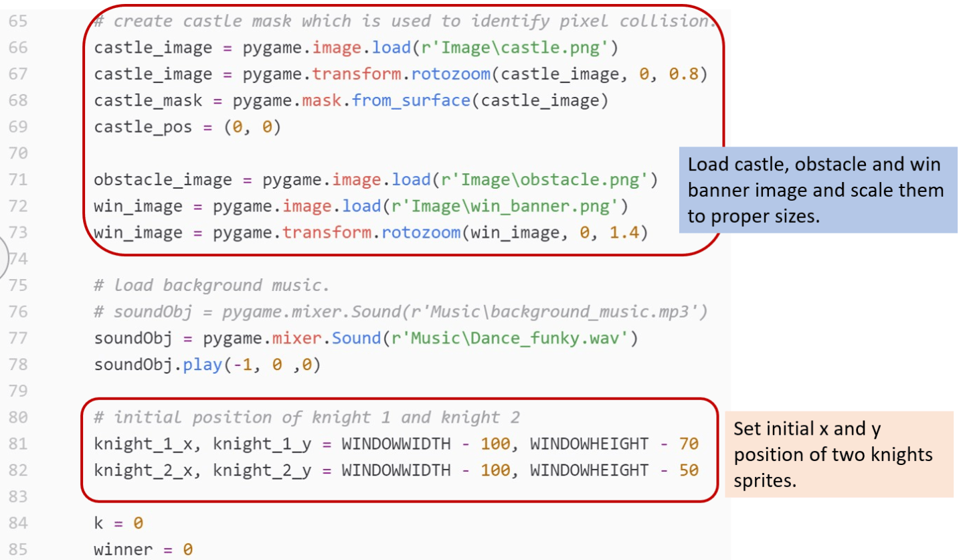Click line number 85 in the gutter
Viewport: 963px width, 560px height.
(18, 550)
